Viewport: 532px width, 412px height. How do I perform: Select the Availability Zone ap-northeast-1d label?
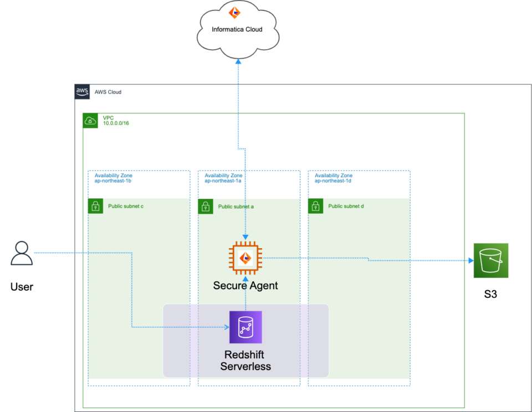tap(332, 178)
